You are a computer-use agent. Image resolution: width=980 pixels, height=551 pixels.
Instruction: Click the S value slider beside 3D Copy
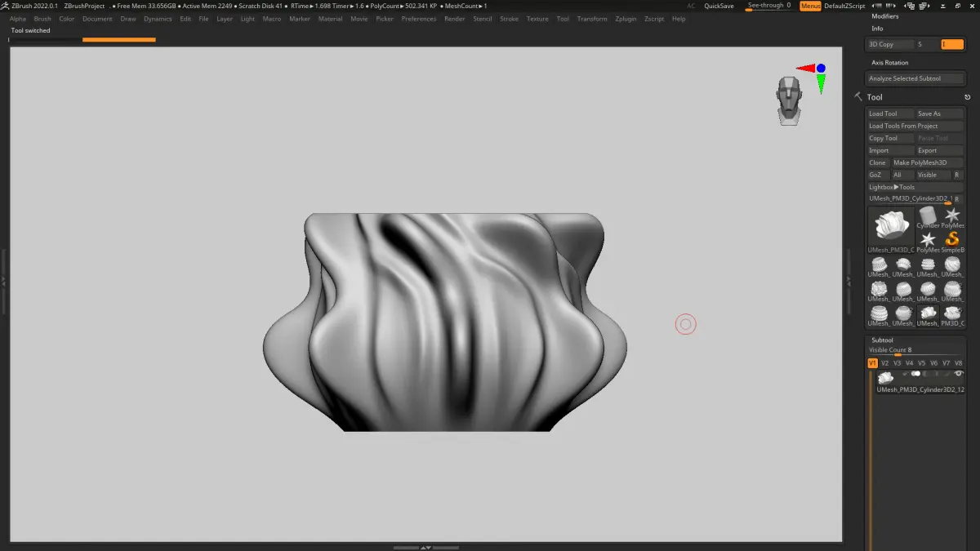coord(927,44)
